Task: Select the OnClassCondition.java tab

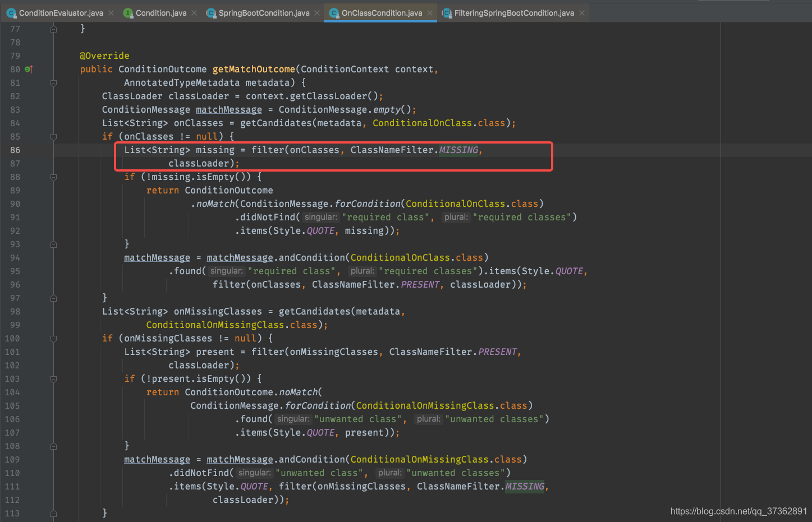Action: 382,13
